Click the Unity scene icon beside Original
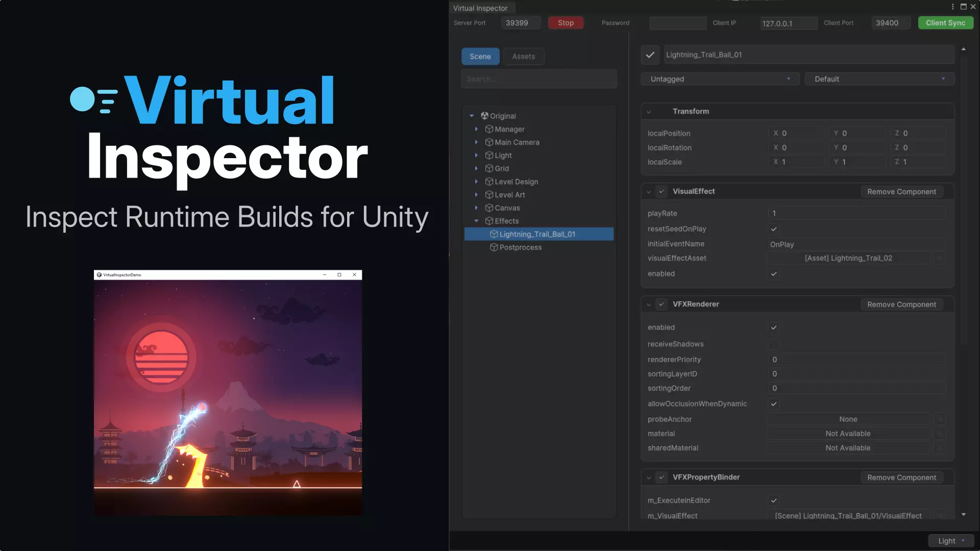Viewport: 980px width, 551px height. [x=484, y=115]
